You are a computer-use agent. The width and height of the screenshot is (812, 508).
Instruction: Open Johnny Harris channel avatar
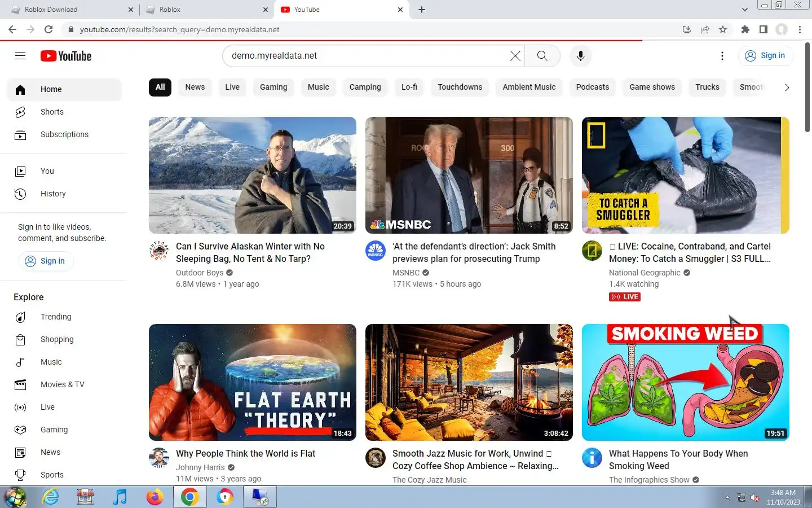(x=159, y=458)
